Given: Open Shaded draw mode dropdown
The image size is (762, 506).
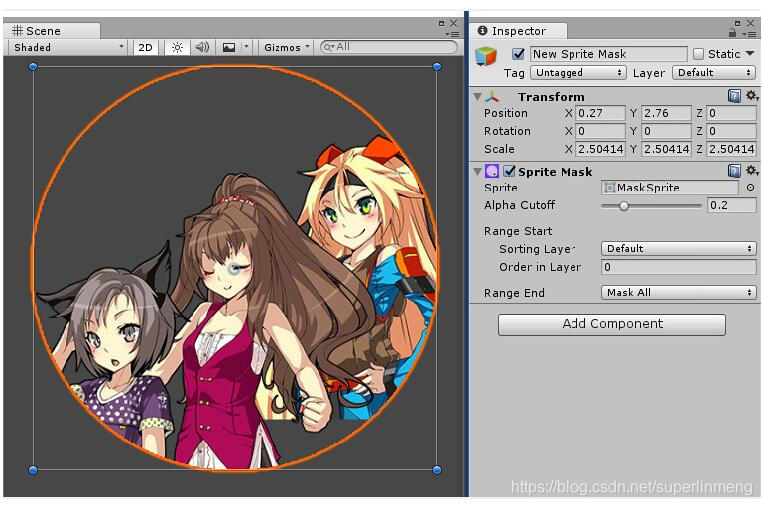Looking at the screenshot, I should pyautogui.click(x=68, y=47).
